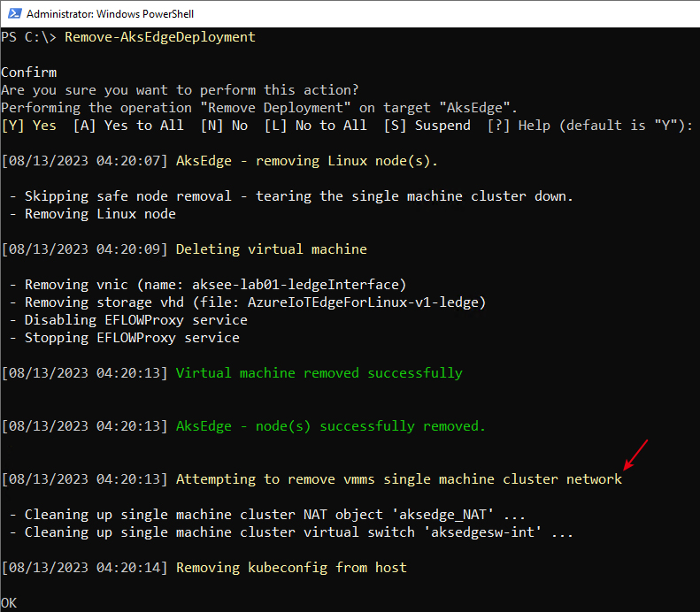The width and height of the screenshot is (700, 612).
Task: Click the 'Administrator: Windows PowerShell' window title
Action: tap(110, 14)
